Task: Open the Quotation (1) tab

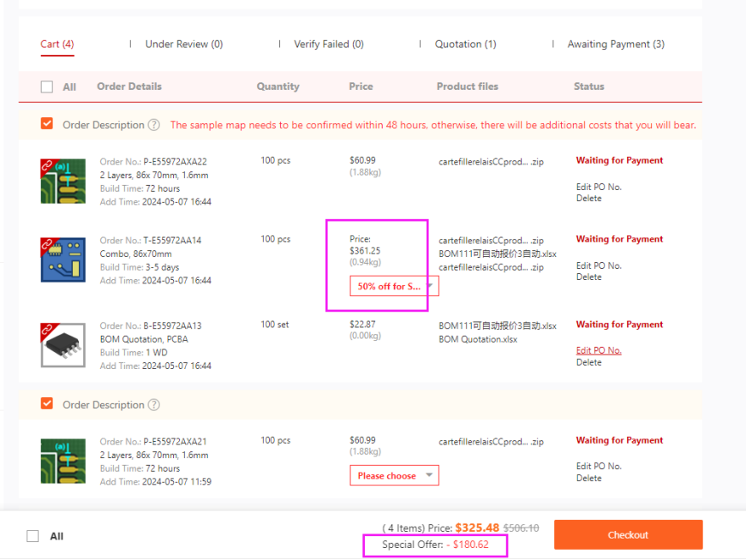Action: pyautogui.click(x=465, y=45)
